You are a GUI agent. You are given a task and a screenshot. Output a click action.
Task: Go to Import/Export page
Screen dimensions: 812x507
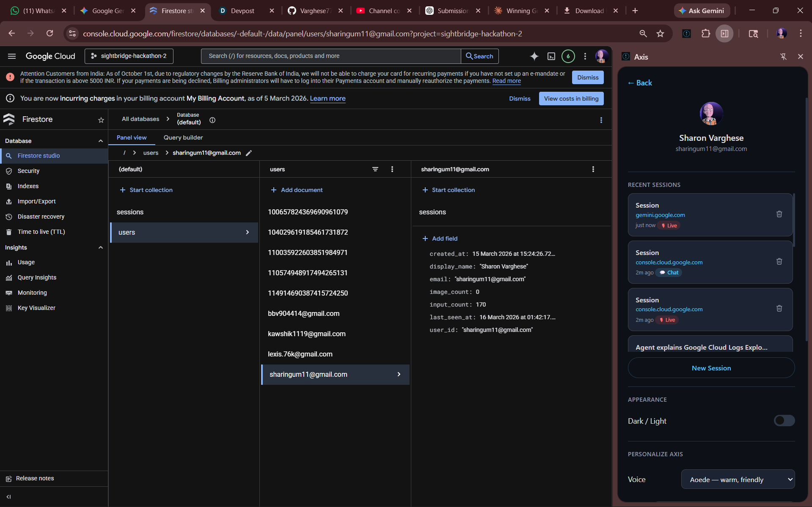pos(36,201)
